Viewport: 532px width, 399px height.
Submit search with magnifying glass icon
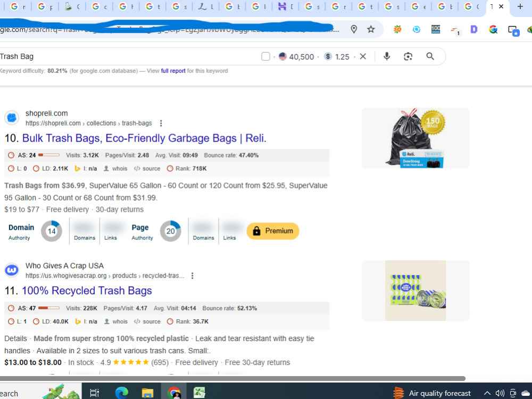point(430,56)
